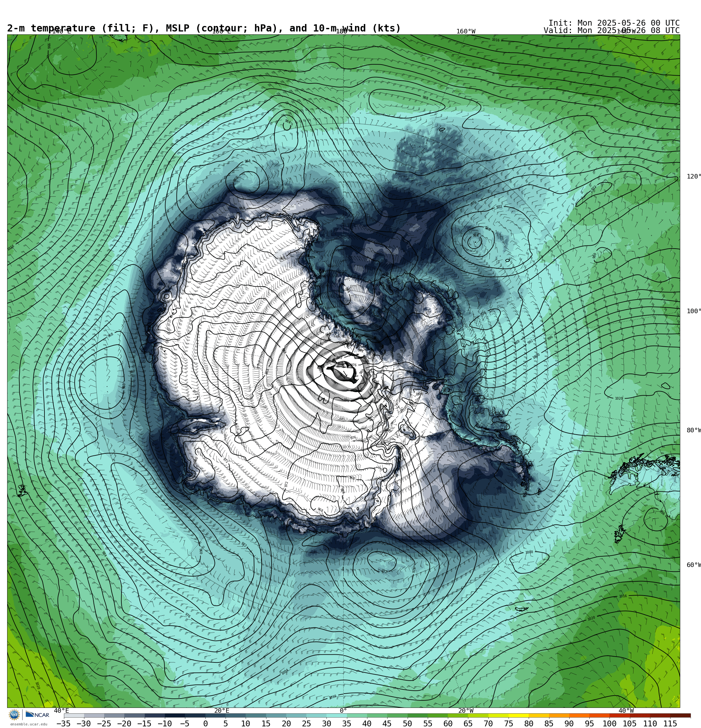Pick the lightest gray swatch after −35
701x728 pixels.
pyautogui.click(x=74, y=716)
